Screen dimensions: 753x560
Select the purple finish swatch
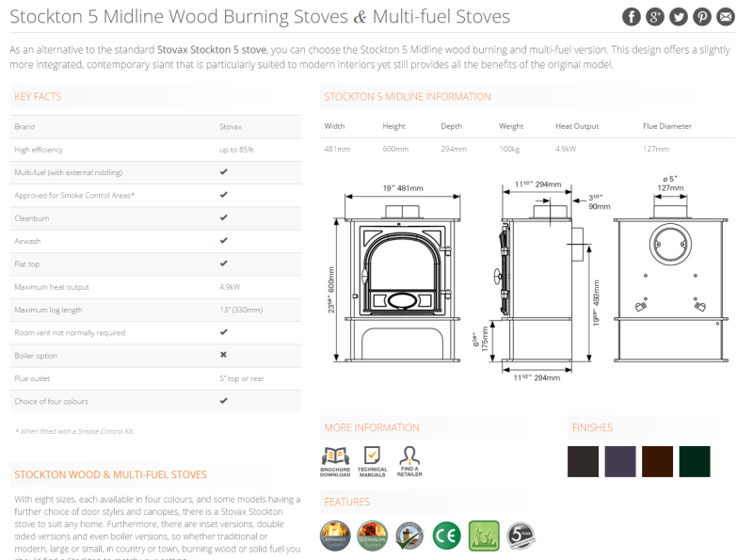(620, 461)
